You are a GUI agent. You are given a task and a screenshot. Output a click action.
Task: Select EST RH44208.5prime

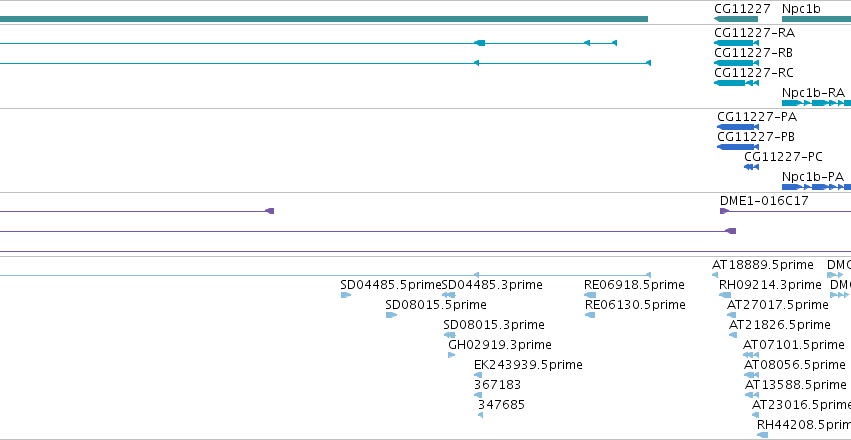coord(804,424)
